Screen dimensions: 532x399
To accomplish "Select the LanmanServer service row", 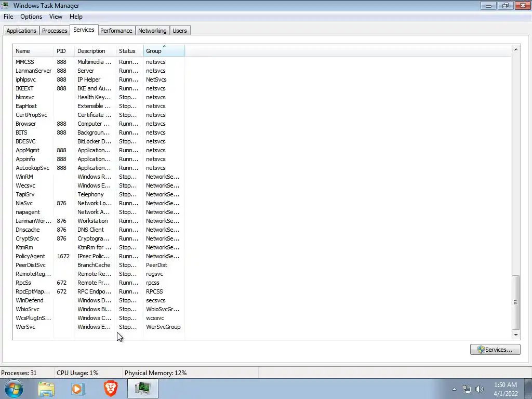I will click(98, 71).
